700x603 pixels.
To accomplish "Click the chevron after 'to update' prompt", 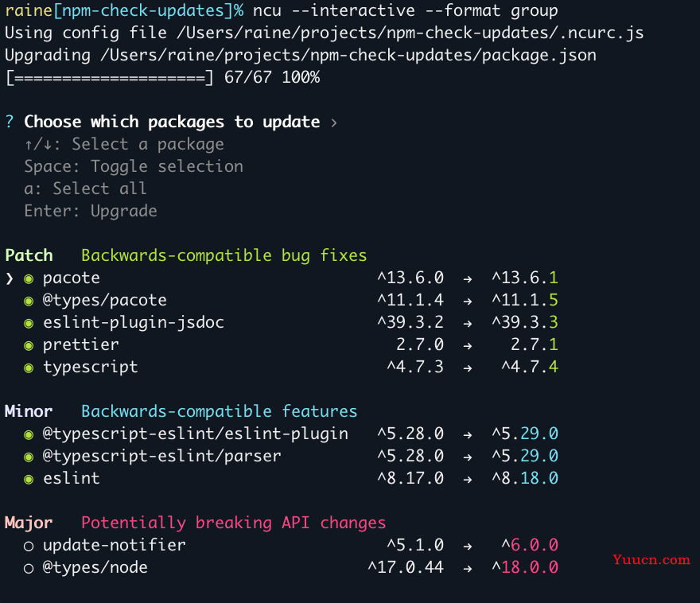I will point(334,123).
